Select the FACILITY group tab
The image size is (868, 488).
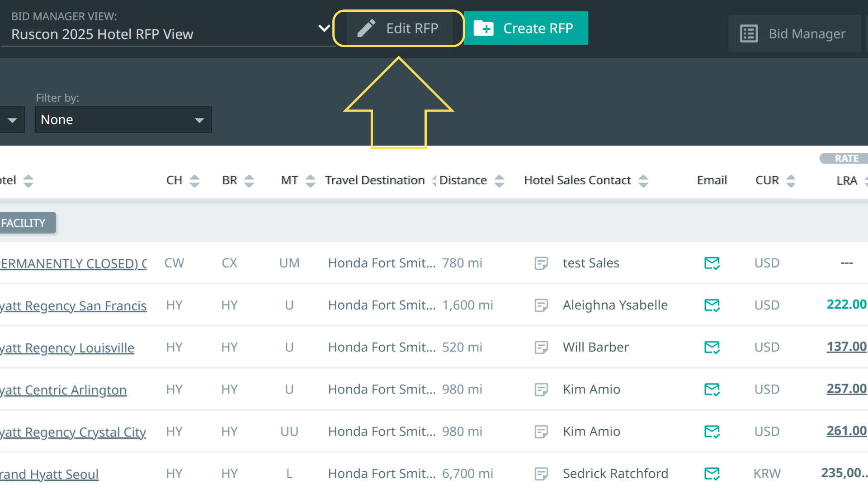coord(25,223)
